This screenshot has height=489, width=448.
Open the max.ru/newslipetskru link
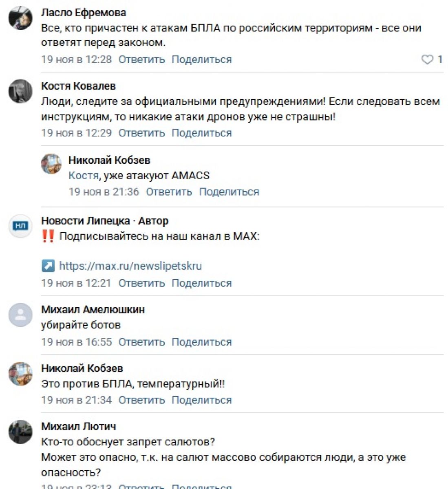[130, 266]
